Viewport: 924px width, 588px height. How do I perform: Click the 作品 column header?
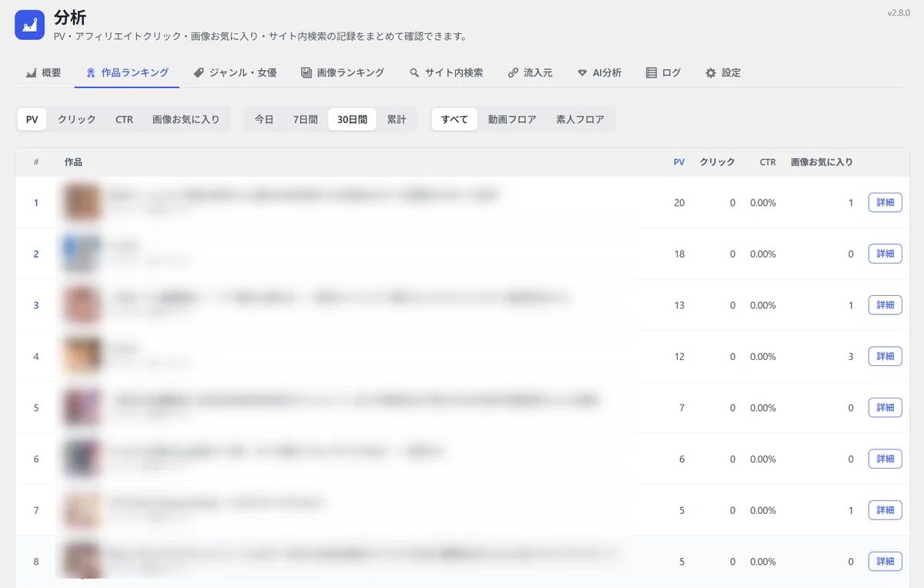coord(73,162)
